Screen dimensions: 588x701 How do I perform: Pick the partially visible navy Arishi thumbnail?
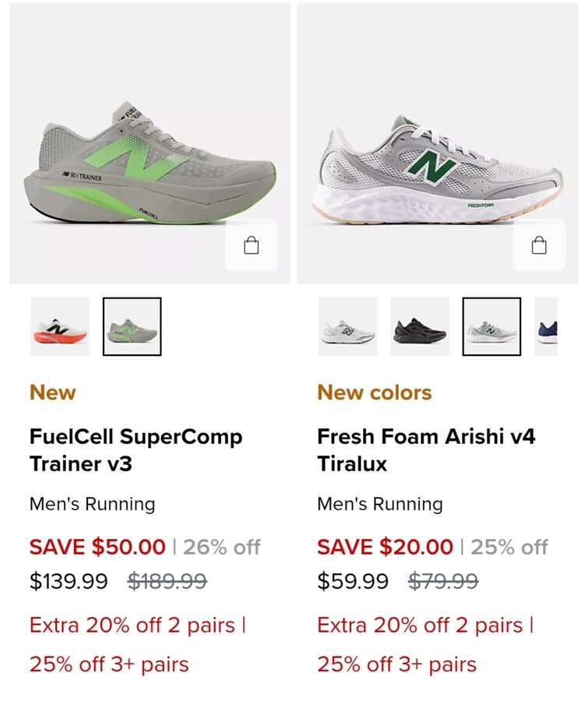(x=546, y=327)
